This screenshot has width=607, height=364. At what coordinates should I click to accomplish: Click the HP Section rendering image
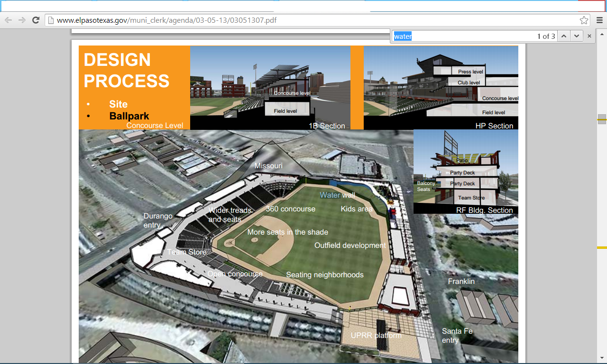[441, 88]
